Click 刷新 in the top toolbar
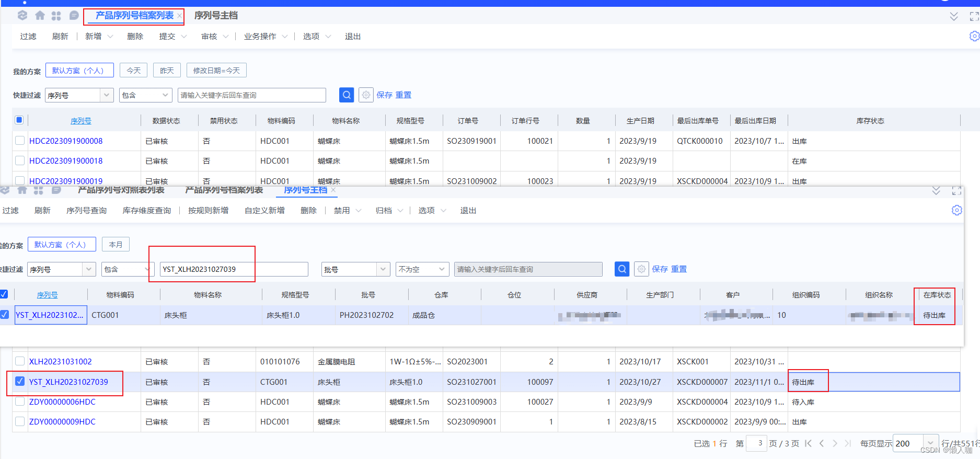 pyautogui.click(x=60, y=37)
